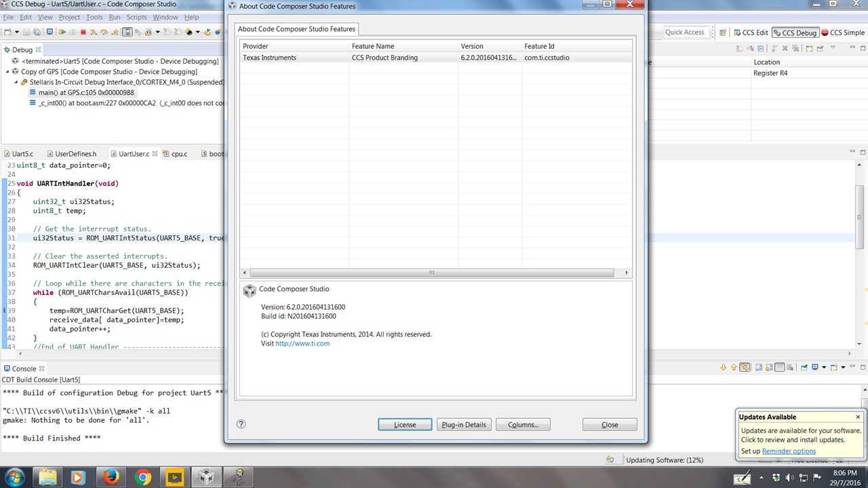Click console scroll-down yellow arrow icon
This screenshot has height=488, width=868.
point(724,367)
